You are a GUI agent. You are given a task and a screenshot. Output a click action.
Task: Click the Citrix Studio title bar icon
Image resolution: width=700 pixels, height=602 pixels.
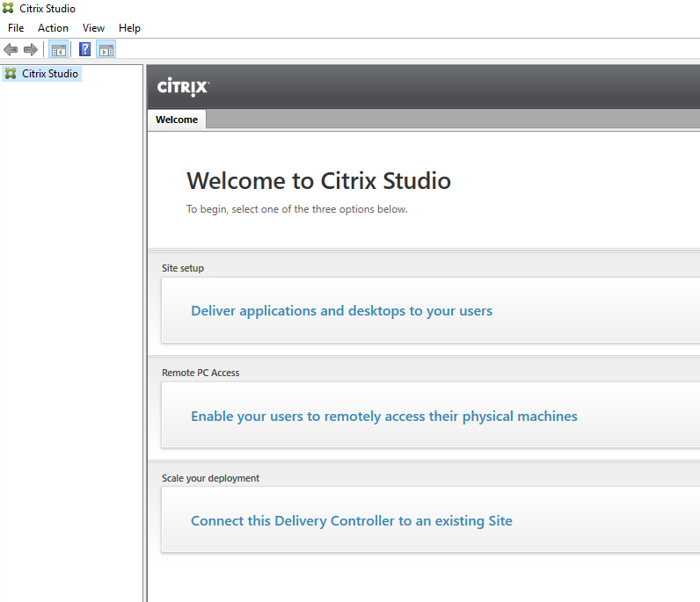point(8,8)
